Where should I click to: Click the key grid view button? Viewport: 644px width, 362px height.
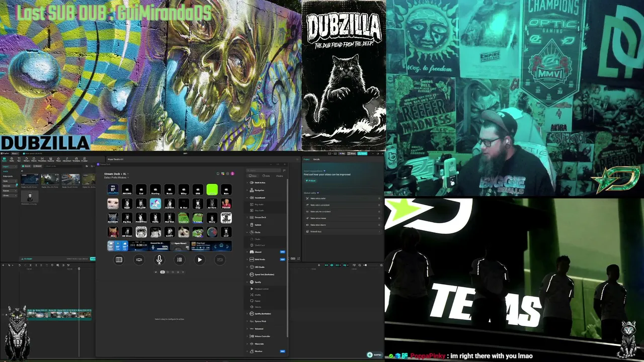tap(119, 259)
